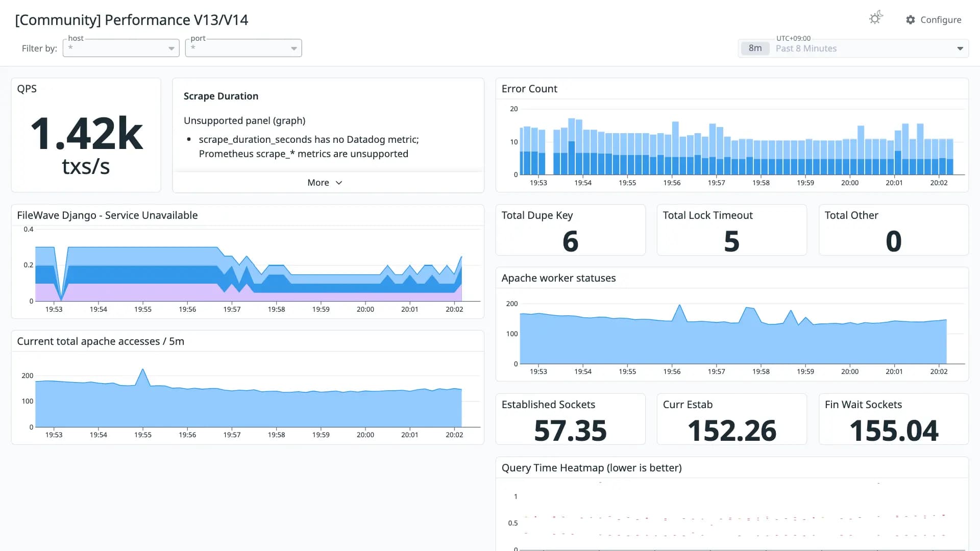Click the Total Other value 0

pos(893,241)
